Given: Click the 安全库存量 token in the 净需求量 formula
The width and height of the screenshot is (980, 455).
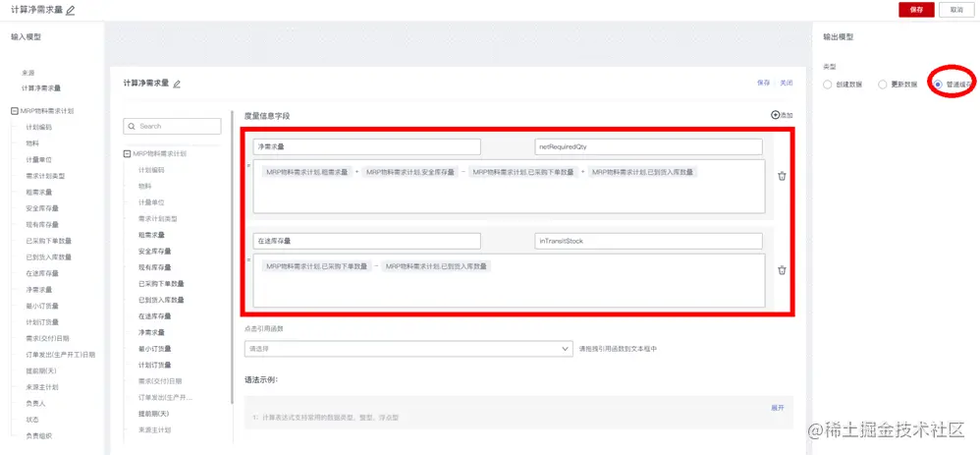Looking at the screenshot, I should (410, 172).
